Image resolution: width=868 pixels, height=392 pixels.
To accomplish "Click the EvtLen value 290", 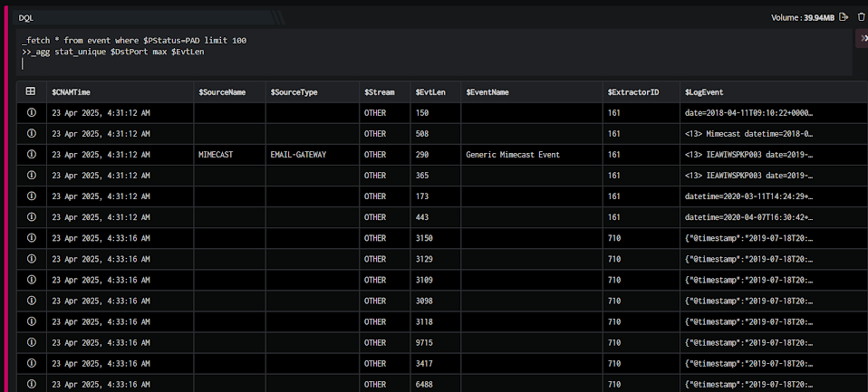I will 422,155.
